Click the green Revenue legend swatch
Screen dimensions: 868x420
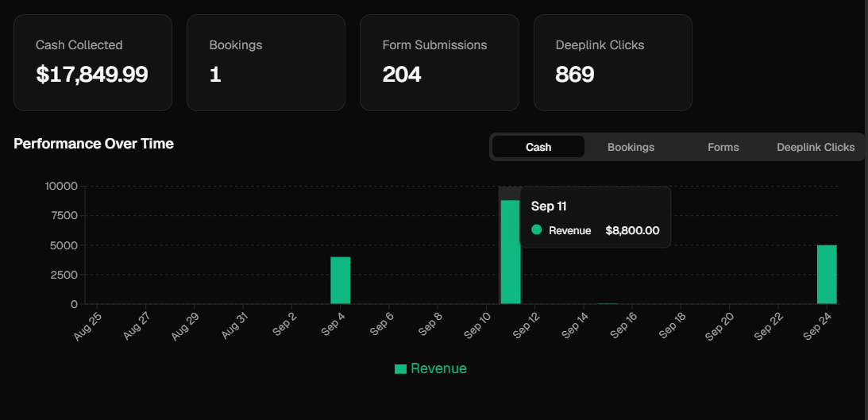pyautogui.click(x=400, y=369)
